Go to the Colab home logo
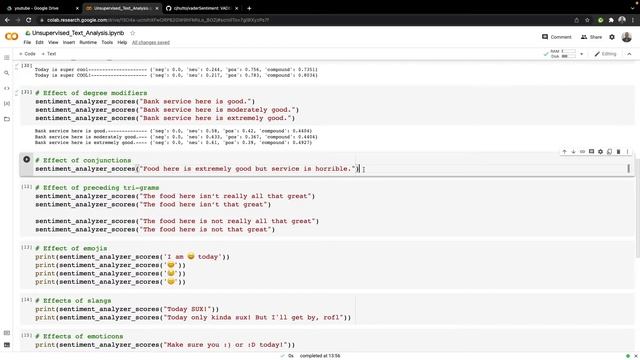 coord(11,37)
